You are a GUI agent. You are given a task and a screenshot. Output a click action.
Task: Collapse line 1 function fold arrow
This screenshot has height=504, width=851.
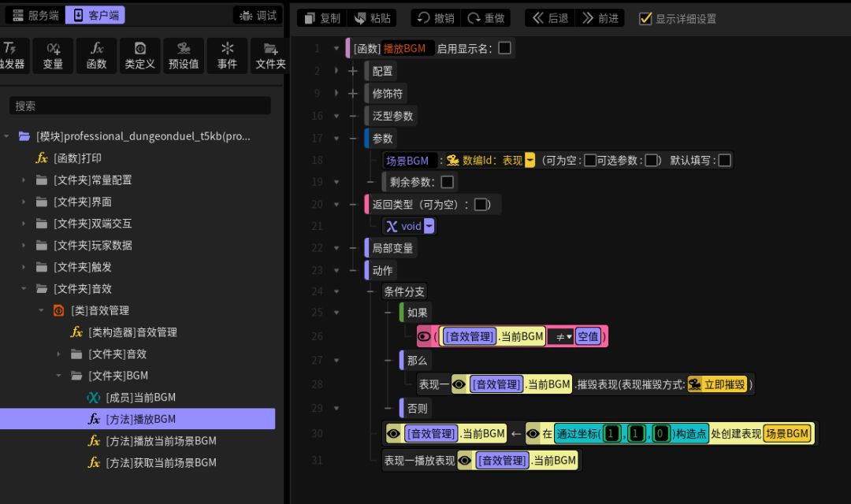point(336,48)
